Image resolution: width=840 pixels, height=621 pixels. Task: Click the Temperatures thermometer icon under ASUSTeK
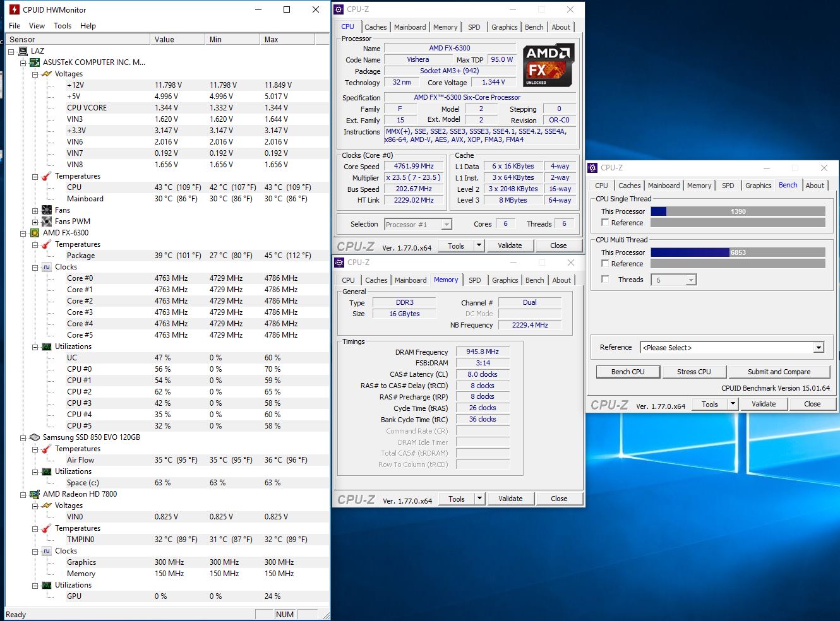coord(47,176)
